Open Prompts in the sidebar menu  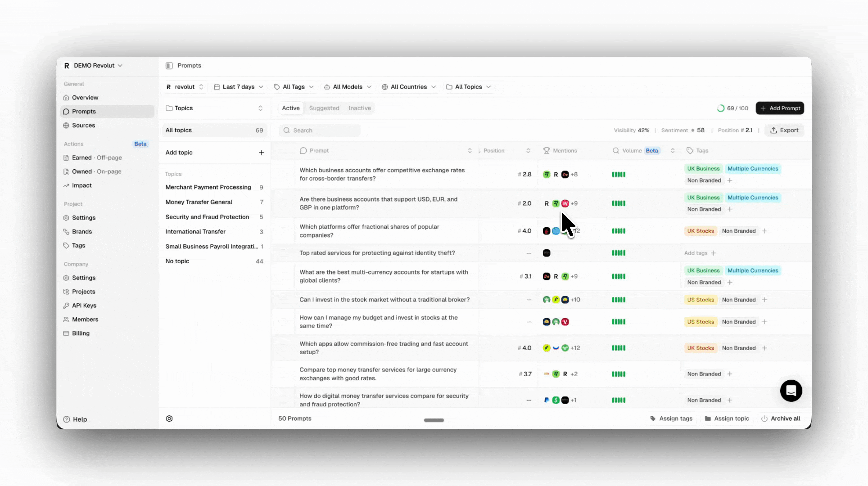click(x=83, y=111)
